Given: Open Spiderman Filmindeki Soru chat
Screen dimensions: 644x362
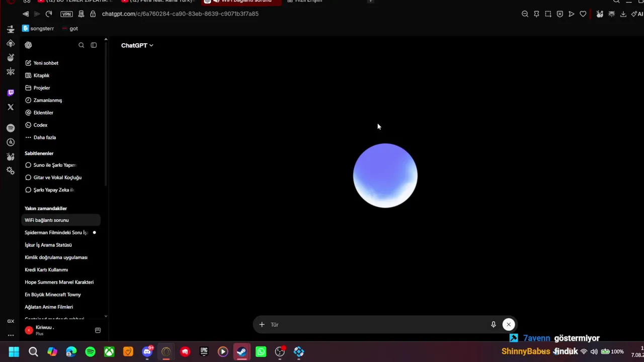Looking at the screenshot, I should [56, 232].
